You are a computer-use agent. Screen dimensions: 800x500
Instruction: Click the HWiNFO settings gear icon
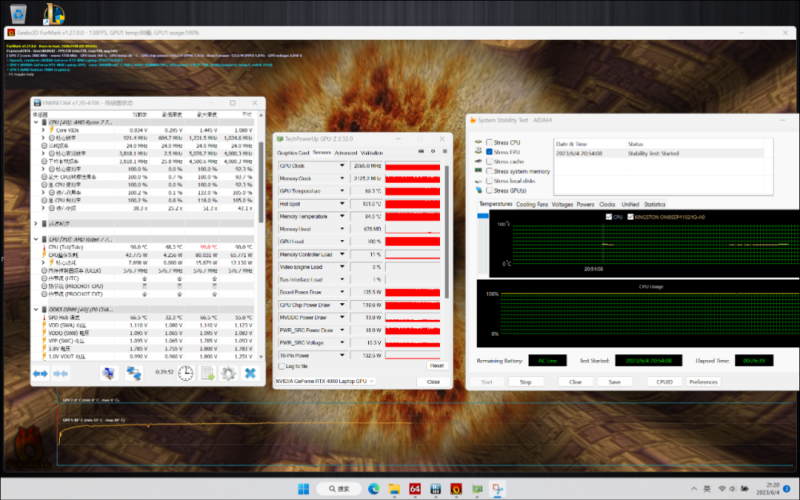pos(228,373)
